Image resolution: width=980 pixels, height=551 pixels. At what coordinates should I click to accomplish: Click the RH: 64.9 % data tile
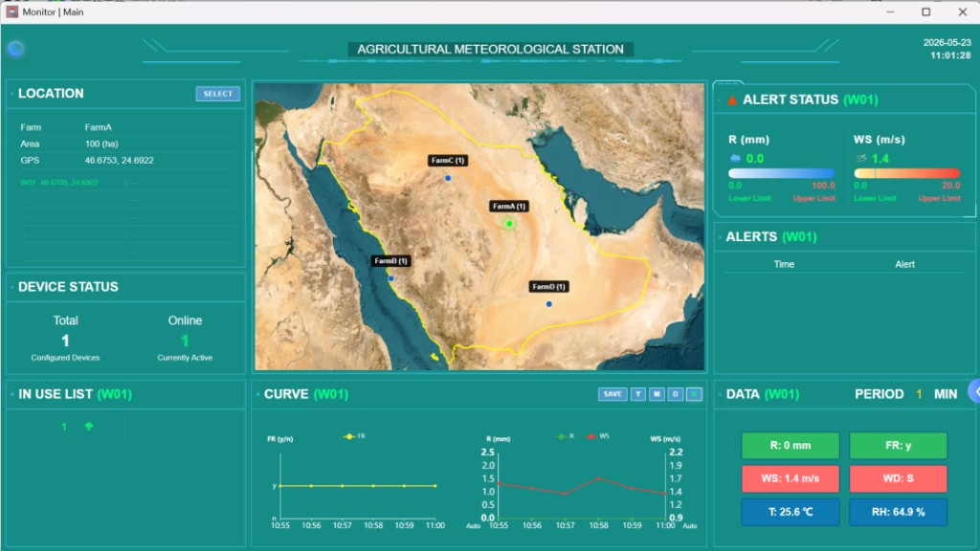[898, 512]
